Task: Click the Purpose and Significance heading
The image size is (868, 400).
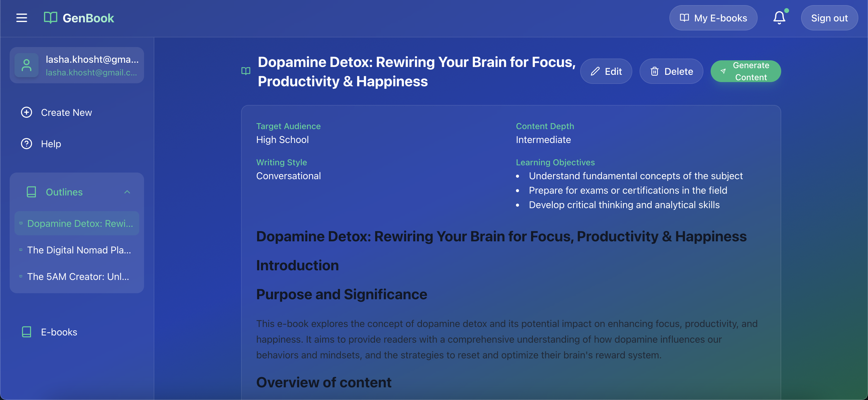Action: click(342, 294)
